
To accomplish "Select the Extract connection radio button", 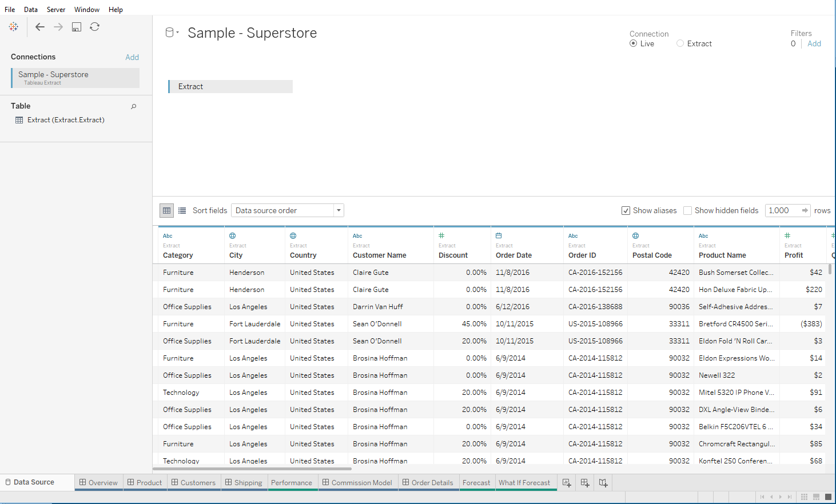I will click(680, 43).
